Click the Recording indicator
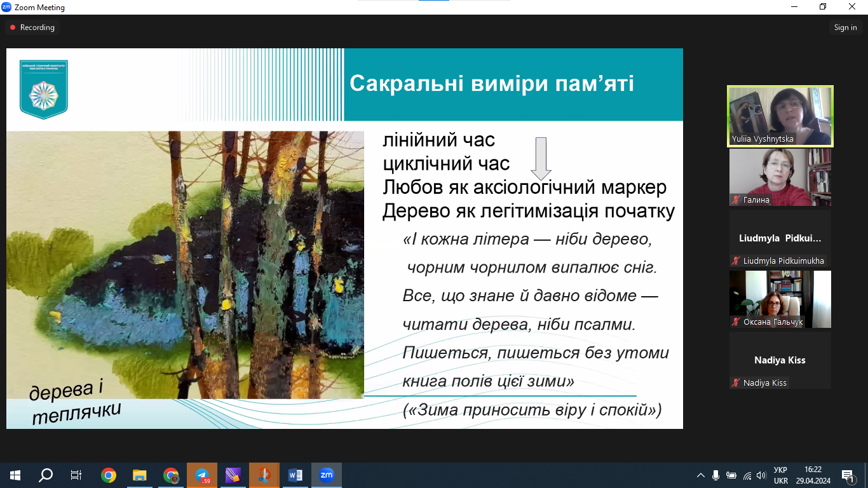Viewport: 868px width, 488px height. click(x=32, y=27)
